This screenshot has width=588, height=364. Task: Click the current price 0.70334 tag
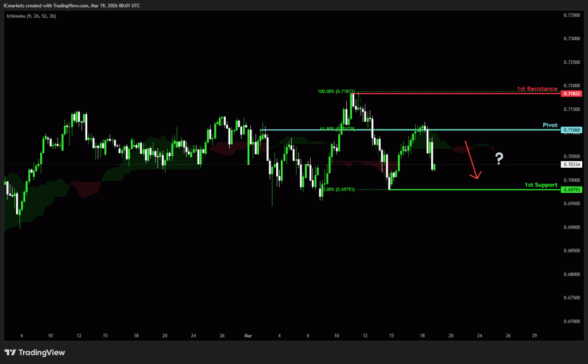[x=572, y=164]
